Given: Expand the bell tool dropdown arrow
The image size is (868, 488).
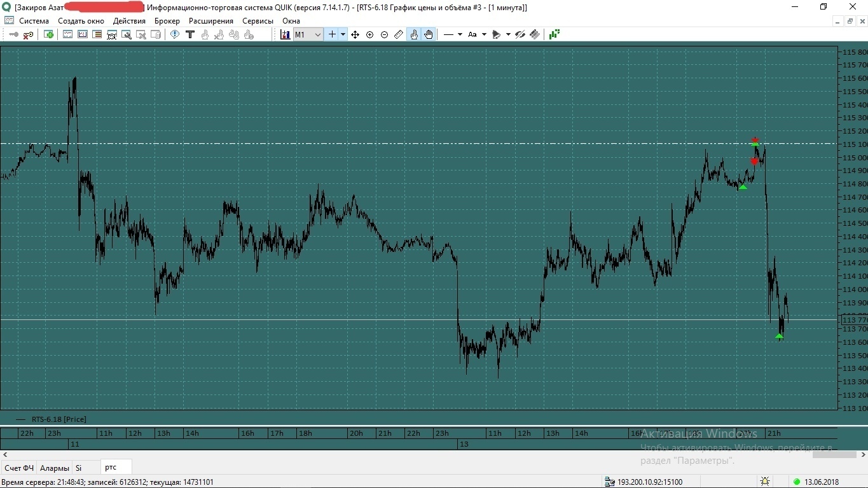Looking at the screenshot, I should 508,34.
